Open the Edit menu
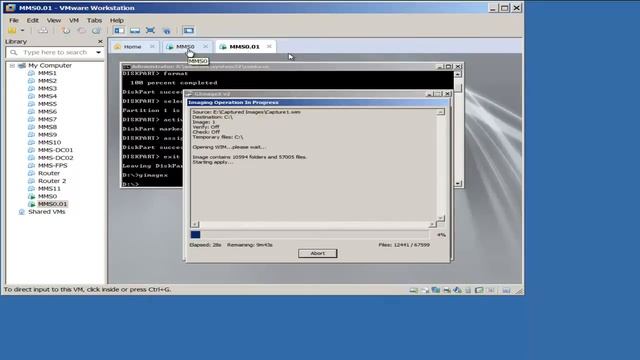Screen dimensions: 640x360 click(x=32, y=20)
